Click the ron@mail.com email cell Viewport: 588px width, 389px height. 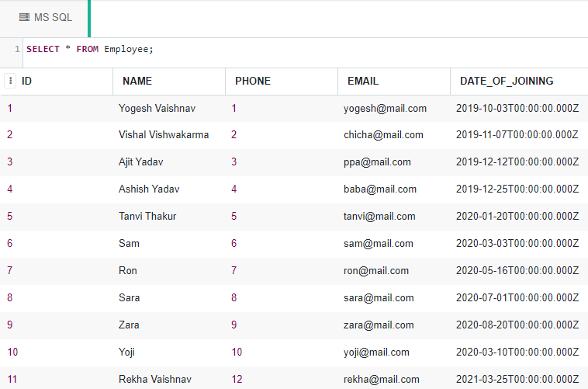click(x=376, y=271)
